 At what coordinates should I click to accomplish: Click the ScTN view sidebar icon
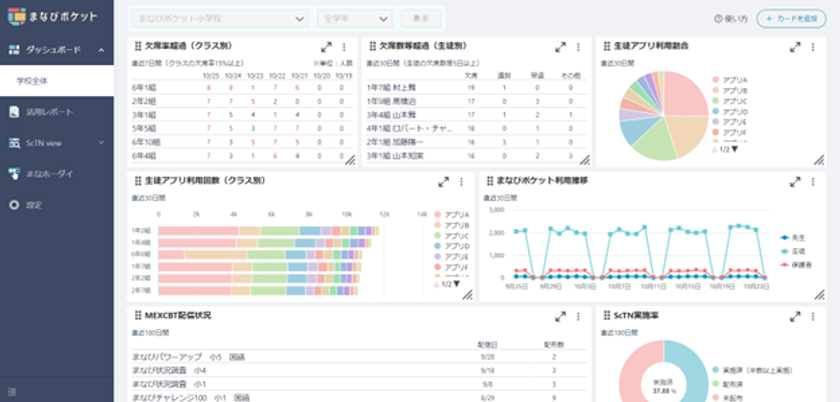pos(14,143)
